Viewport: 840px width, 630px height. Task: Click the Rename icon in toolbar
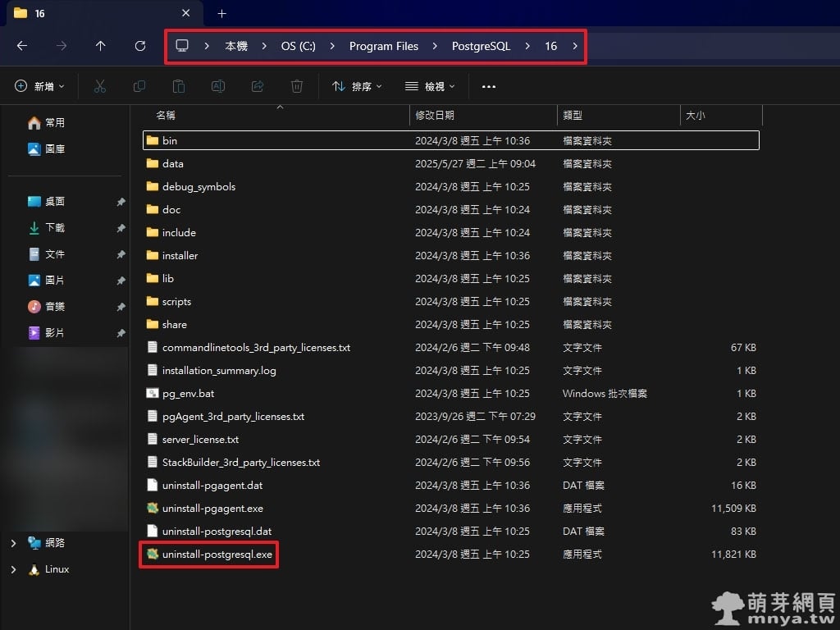(x=218, y=86)
